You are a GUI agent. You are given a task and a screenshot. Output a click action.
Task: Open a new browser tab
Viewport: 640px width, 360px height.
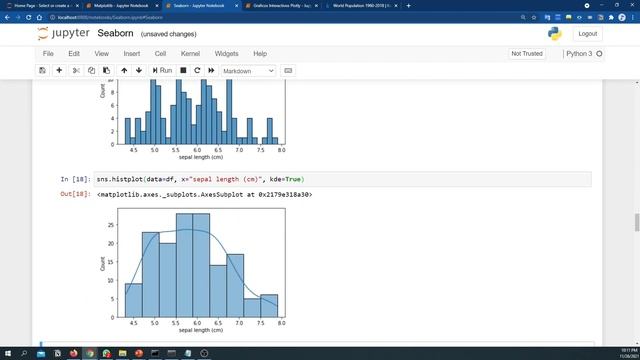point(409,6)
